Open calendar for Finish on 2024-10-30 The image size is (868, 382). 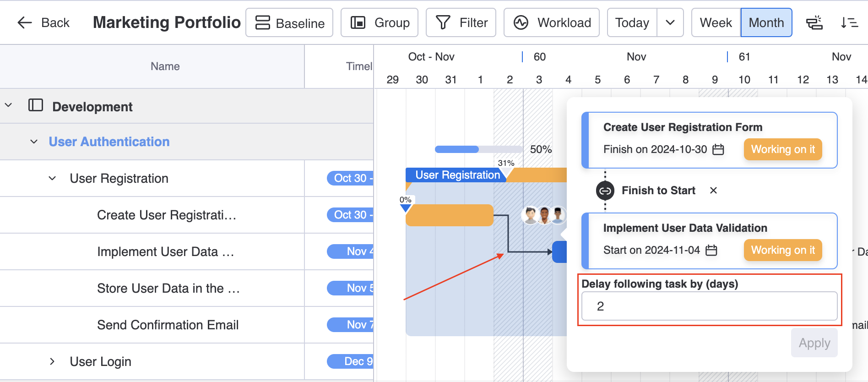click(x=718, y=149)
